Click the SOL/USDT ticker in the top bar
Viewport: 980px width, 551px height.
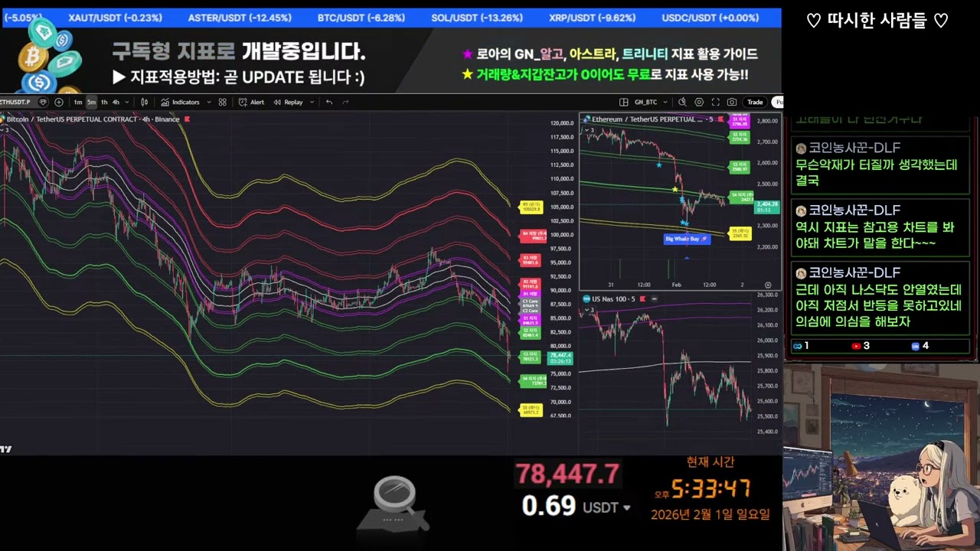(477, 18)
